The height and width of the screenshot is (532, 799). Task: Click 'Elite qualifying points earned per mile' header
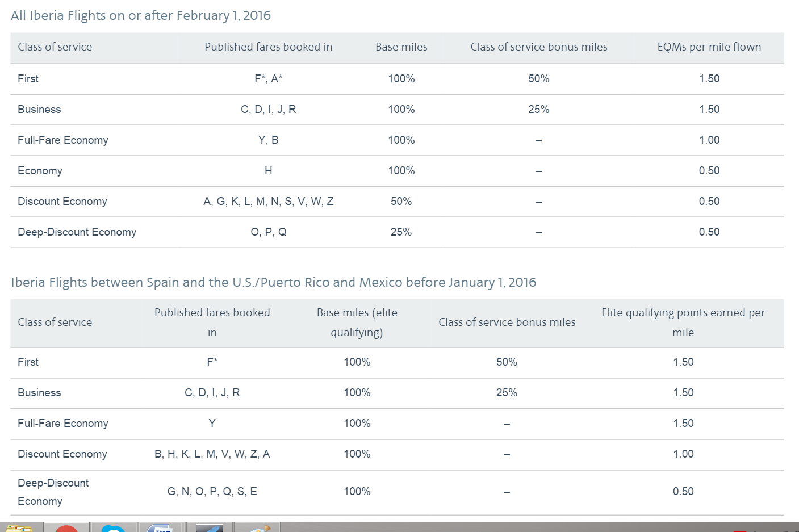point(683,322)
